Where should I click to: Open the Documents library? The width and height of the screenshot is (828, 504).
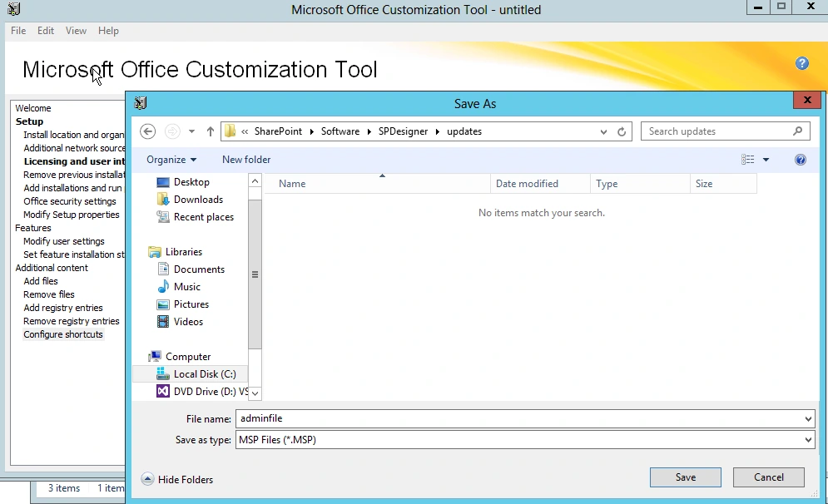click(x=199, y=269)
